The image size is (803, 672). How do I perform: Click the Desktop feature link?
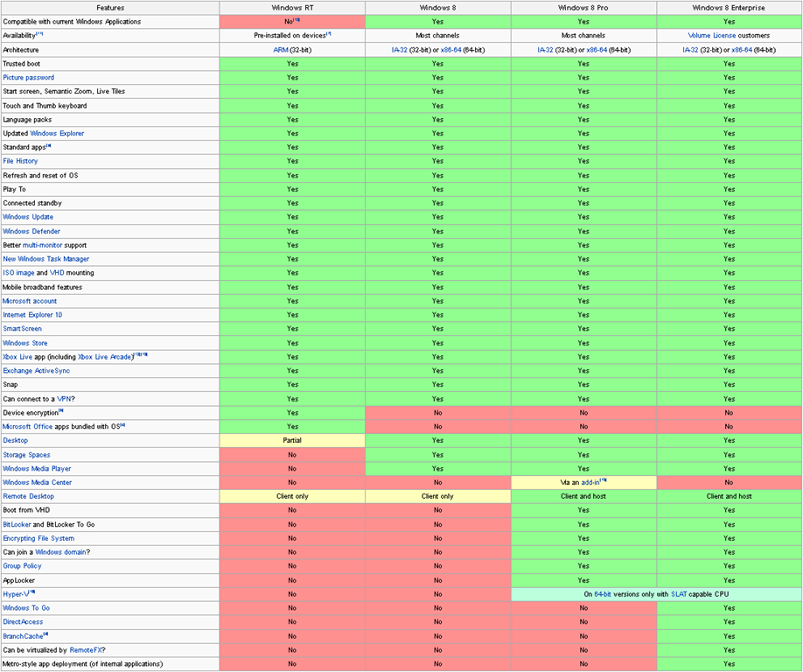(16, 440)
